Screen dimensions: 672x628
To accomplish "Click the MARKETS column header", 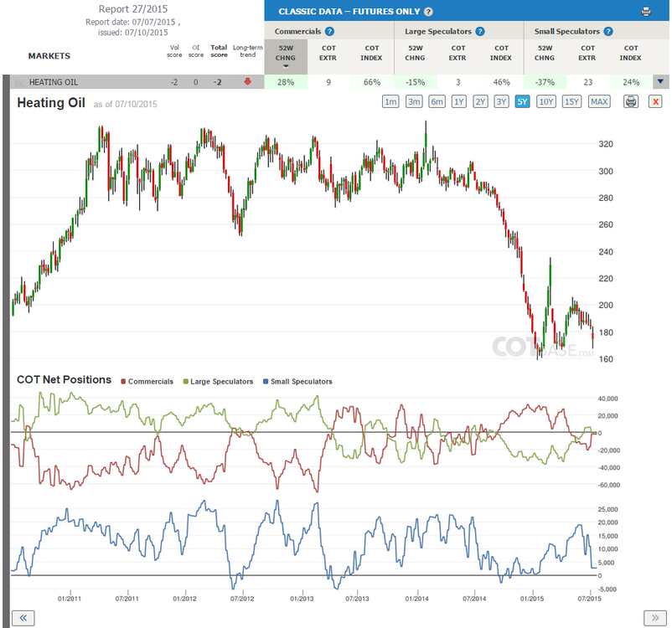I will click(x=49, y=56).
